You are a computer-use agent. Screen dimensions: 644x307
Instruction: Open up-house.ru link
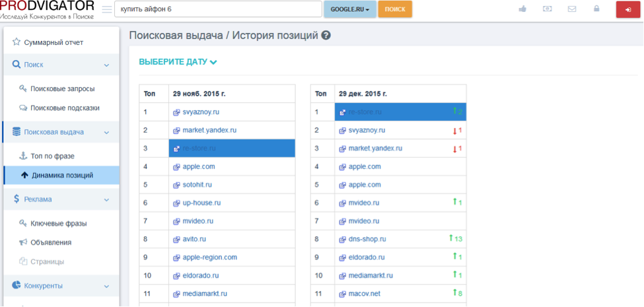(x=201, y=203)
